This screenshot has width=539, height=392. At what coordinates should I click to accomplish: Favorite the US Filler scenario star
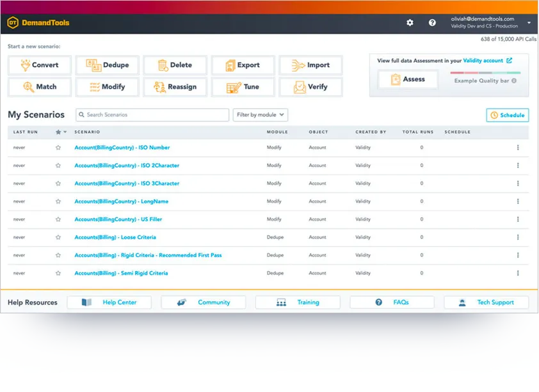tap(58, 219)
